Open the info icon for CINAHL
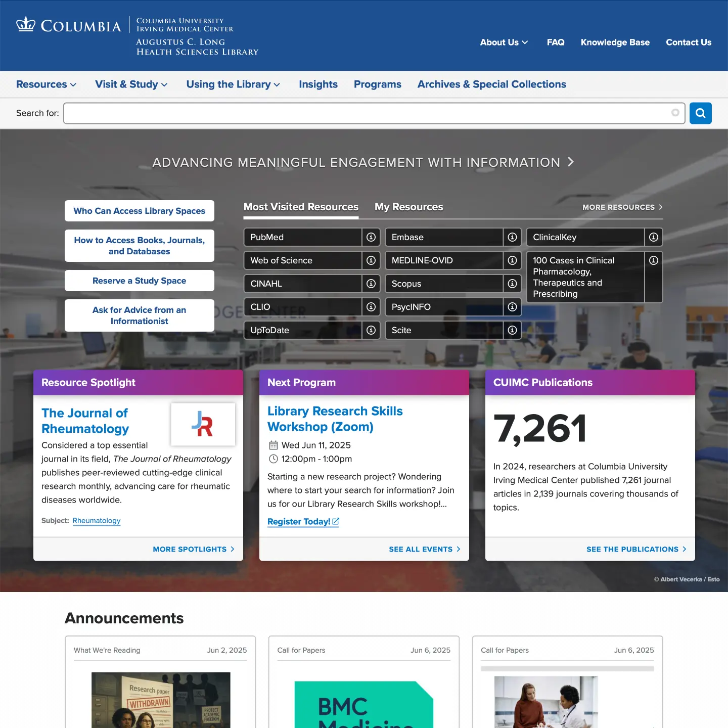This screenshot has width=728, height=728. pyautogui.click(x=371, y=284)
